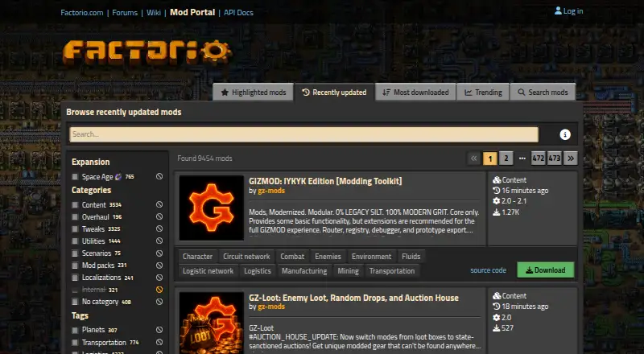Open GIZMOD mod thumbnail
Screen dimensions: 644x354
[212, 208]
